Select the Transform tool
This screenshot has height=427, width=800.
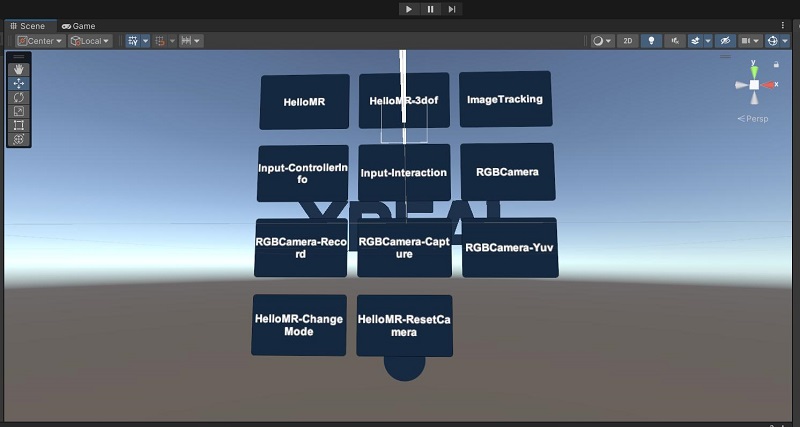click(19, 140)
